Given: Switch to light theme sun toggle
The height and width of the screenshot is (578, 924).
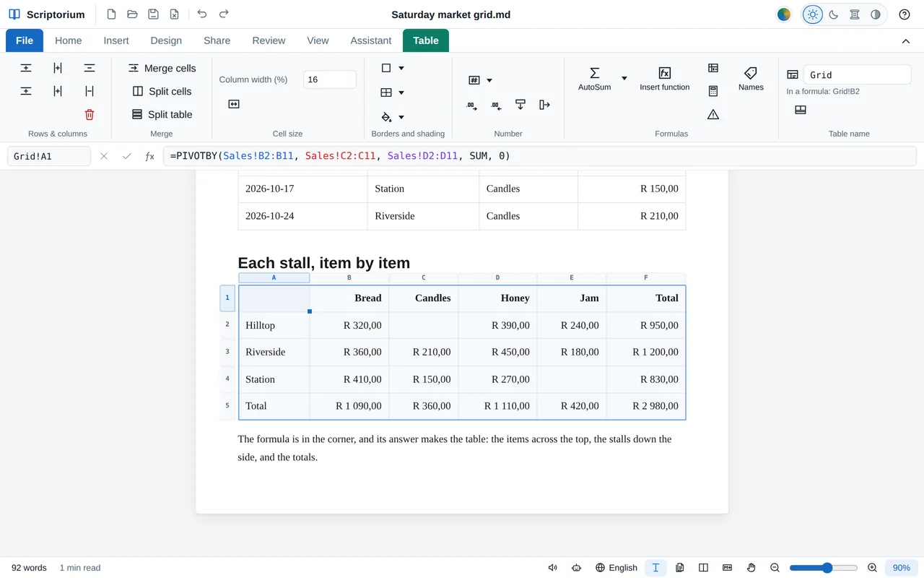Looking at the screenshot, I should click(x=813, y=14).
